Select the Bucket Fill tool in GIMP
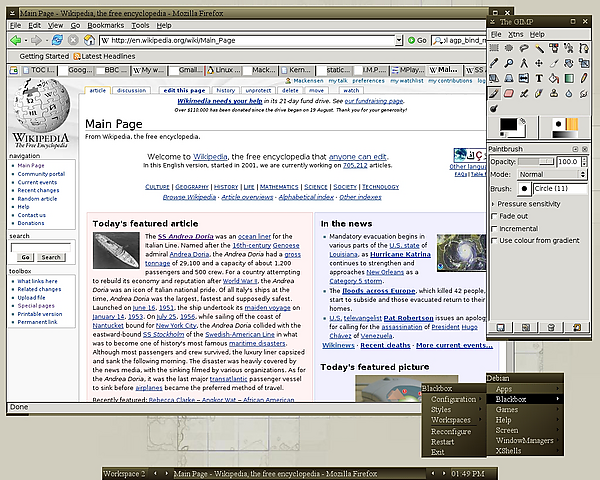Image resolution: width=600 pixels, height=480 pixels. pos(555,78)
